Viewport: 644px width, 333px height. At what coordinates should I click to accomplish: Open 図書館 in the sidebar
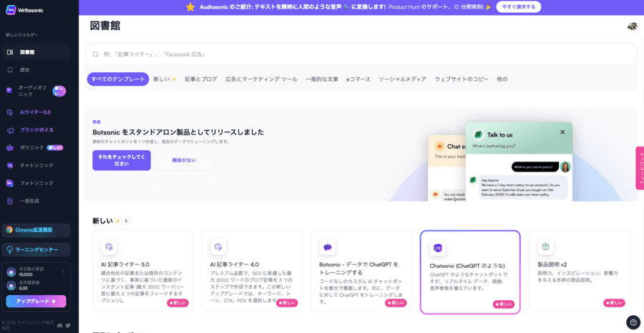[x=36, y=52]
